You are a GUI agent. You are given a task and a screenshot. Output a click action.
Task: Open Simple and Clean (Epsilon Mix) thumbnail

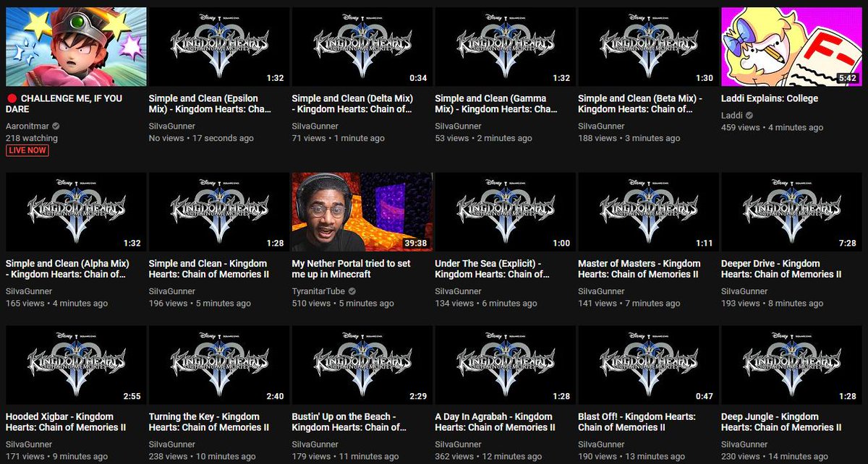[x=219, y=47]
